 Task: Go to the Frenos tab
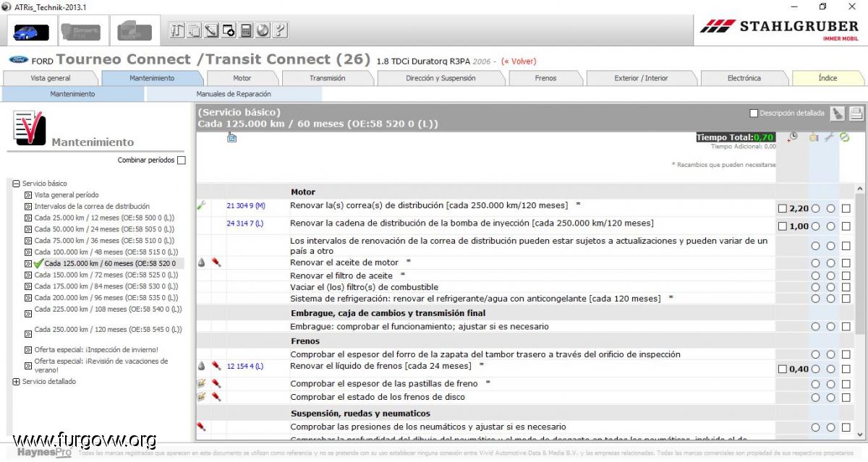(546, 78)
